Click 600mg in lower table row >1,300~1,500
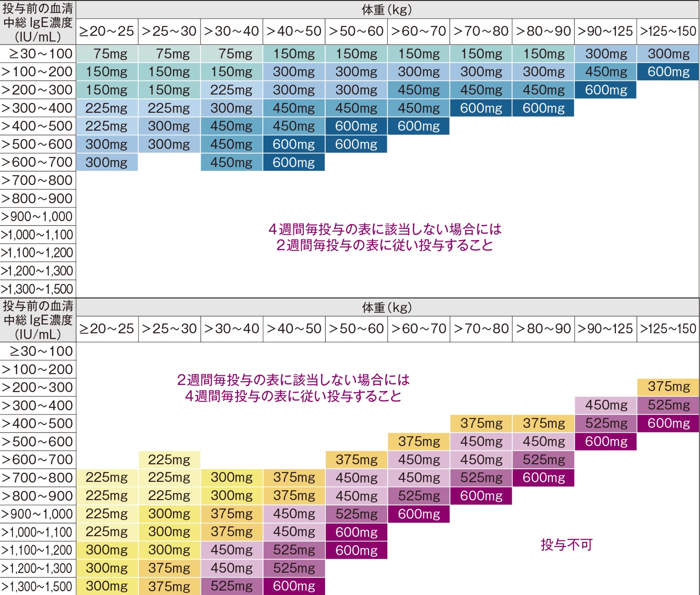 click(294, 586)
